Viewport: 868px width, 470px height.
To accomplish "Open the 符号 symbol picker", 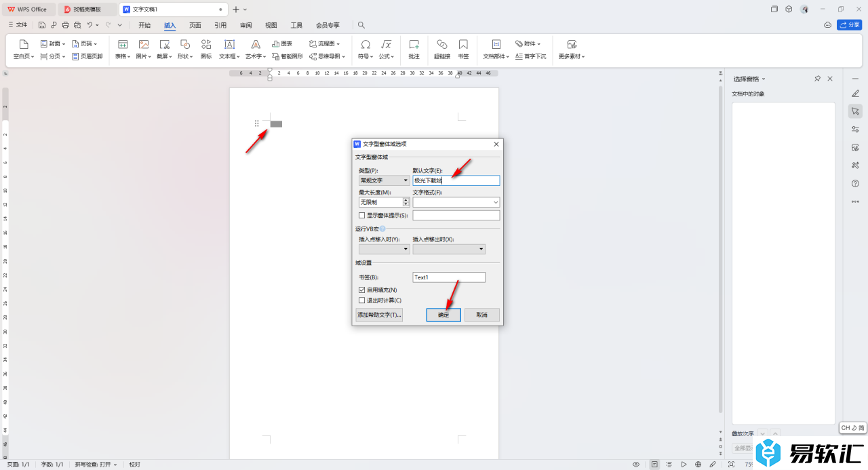I will pyautogui.click(x=366, y=50).
